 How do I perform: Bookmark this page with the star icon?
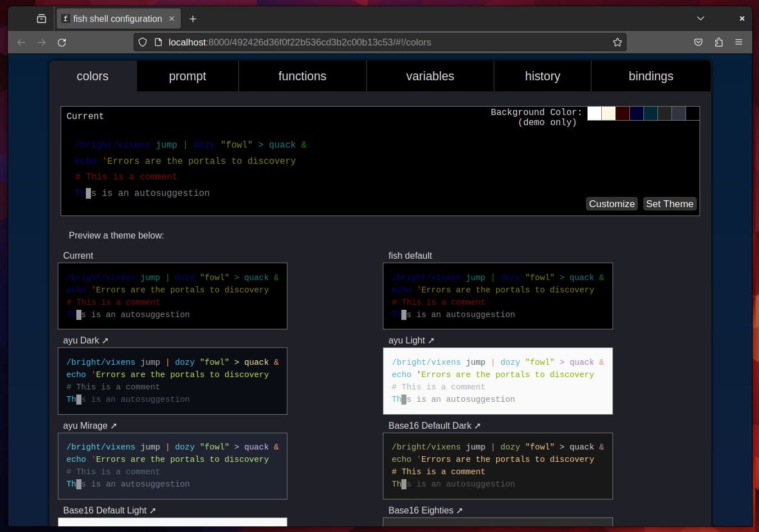pos(618,42)
